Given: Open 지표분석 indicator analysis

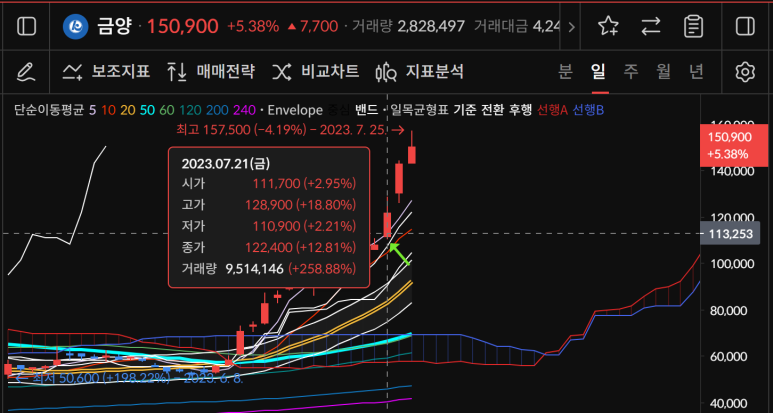Looking at the screenshot, I should coord(420,72).
